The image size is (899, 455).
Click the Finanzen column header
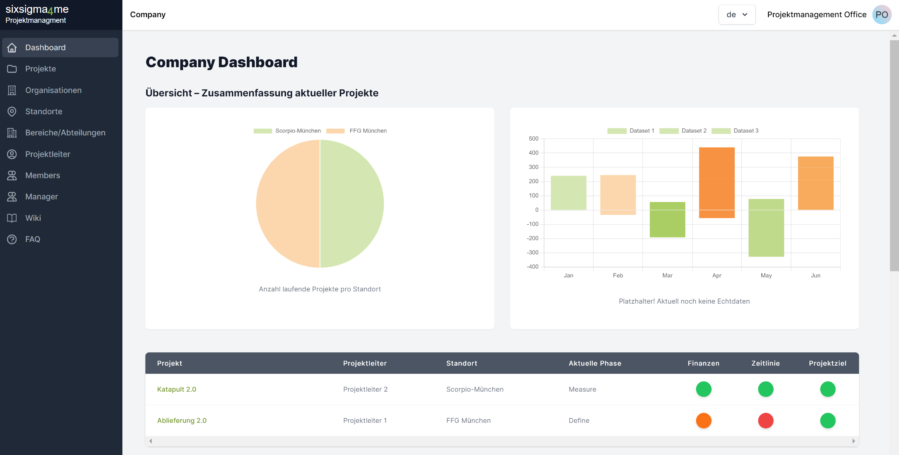(x=703, y=363)
